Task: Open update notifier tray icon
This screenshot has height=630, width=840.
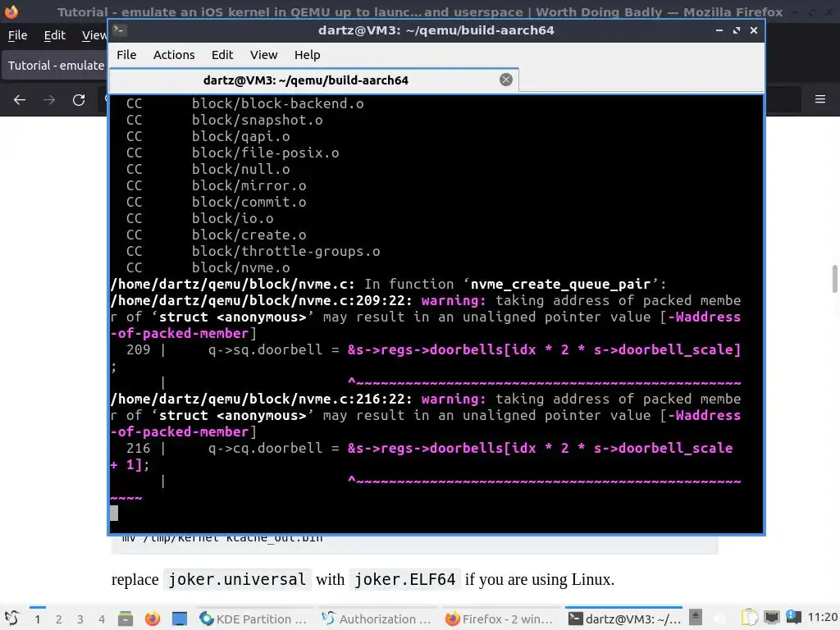Action: coord(793,618)
